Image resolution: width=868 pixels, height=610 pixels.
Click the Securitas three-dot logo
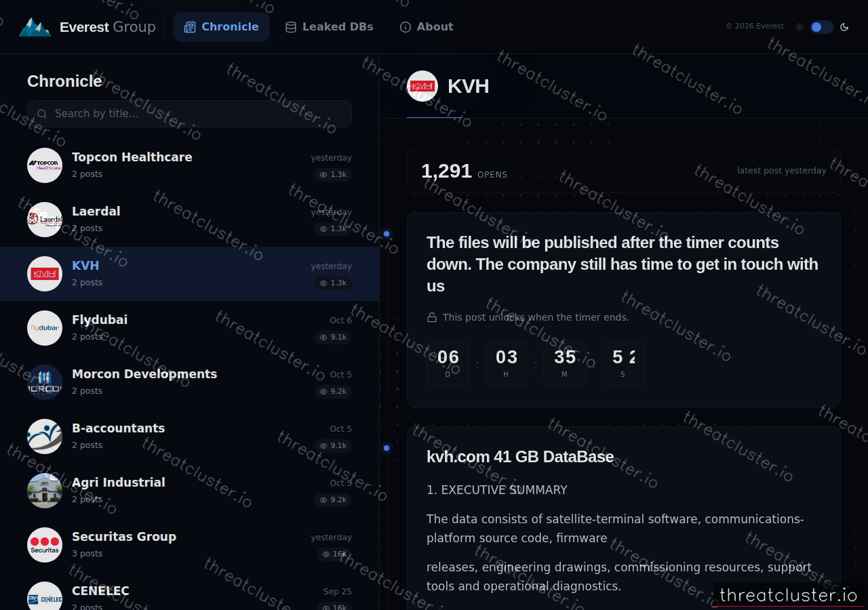pos(45,545)
